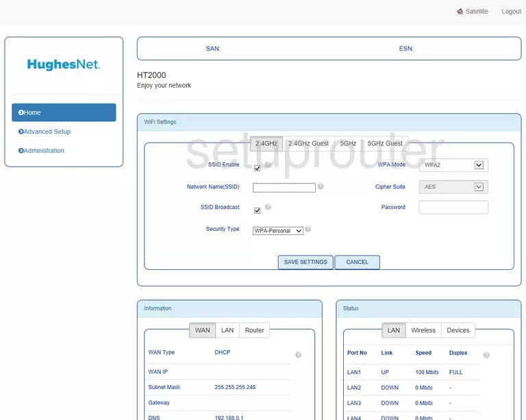Click the Home arrow icon in sidebar
This screenshot has width=526, height=420.
[x=21, y=112]
